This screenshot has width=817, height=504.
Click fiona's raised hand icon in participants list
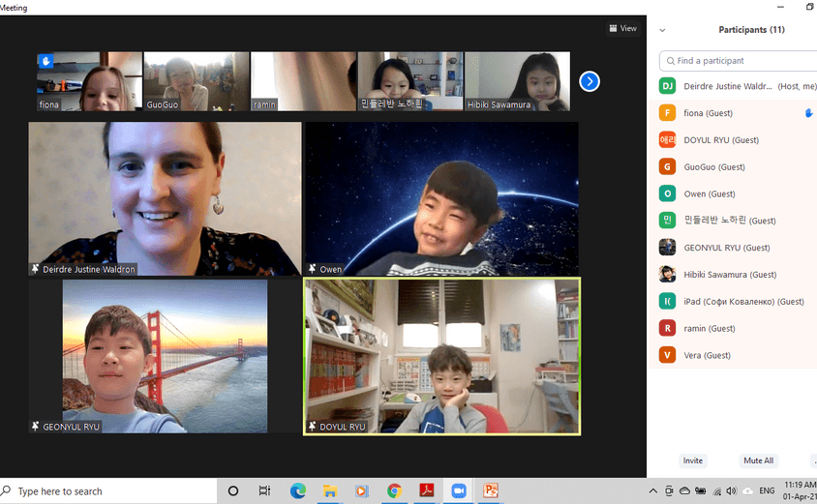pyautogui.click(x=808, y=113)
